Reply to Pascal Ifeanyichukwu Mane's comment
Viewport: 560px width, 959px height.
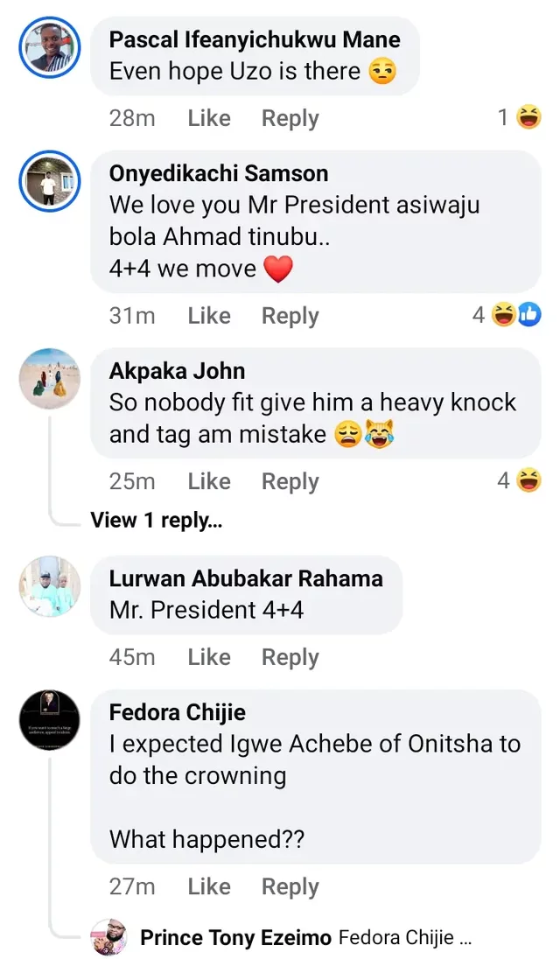tap(290, 118)
